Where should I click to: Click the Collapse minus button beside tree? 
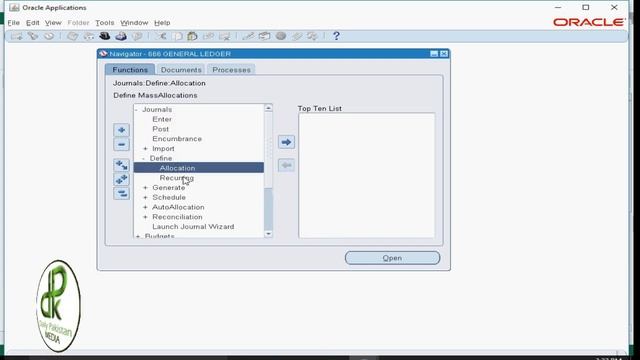(x=121, y=144)
